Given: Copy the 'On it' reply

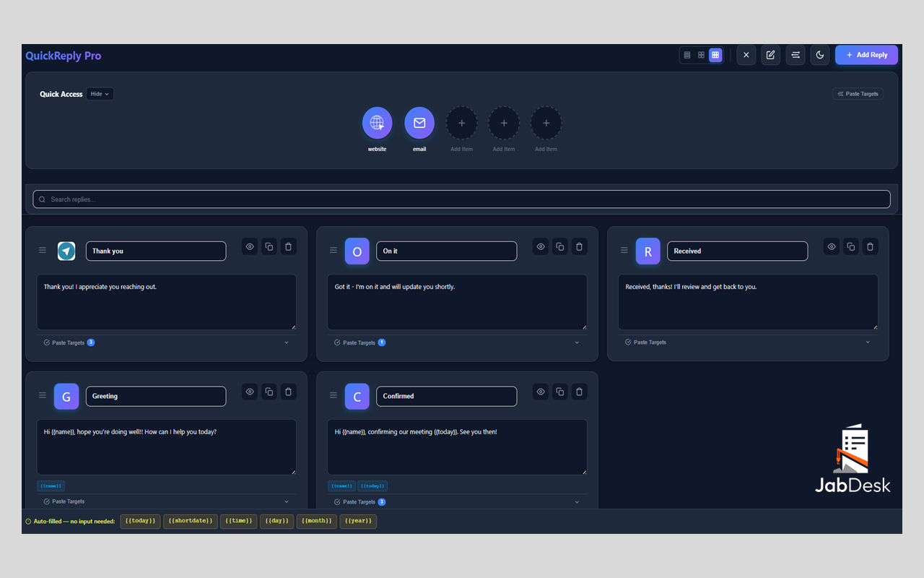Looking at the screenshot, I should coord(559,246).
